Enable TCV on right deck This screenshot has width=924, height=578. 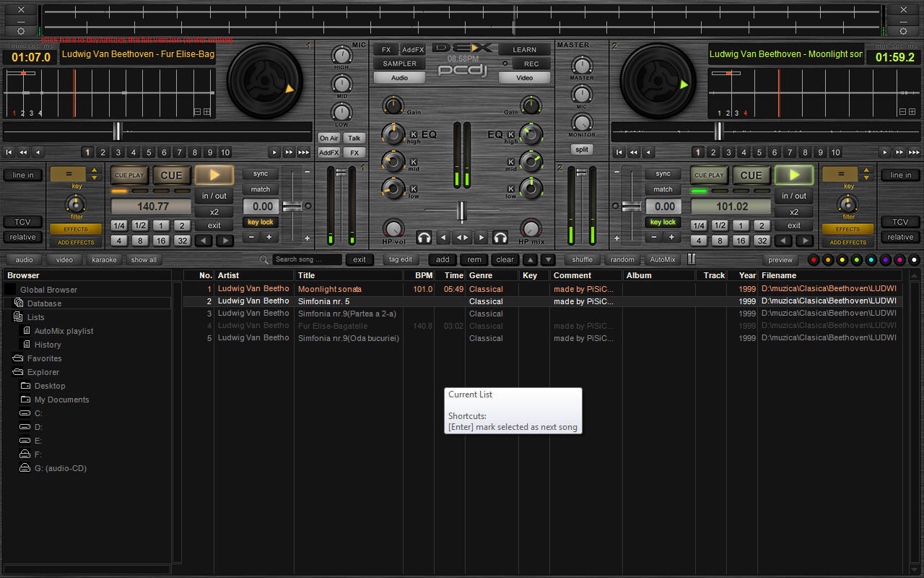click(x=900, y=222)
